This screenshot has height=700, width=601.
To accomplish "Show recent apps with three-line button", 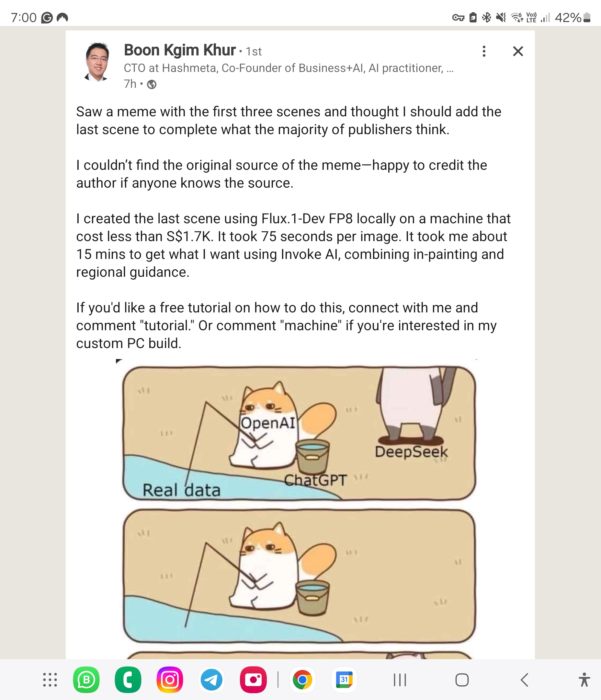I will (x=400, y=680).
